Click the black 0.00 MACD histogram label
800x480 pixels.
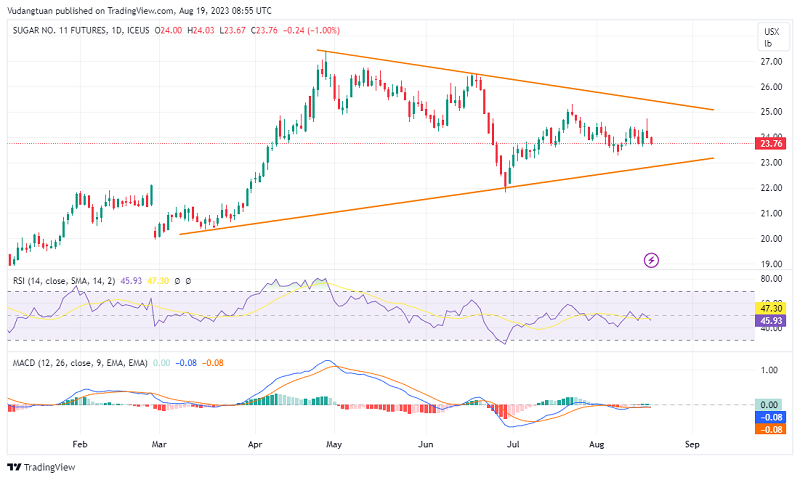pyautogui.click(x=772, y=405)
